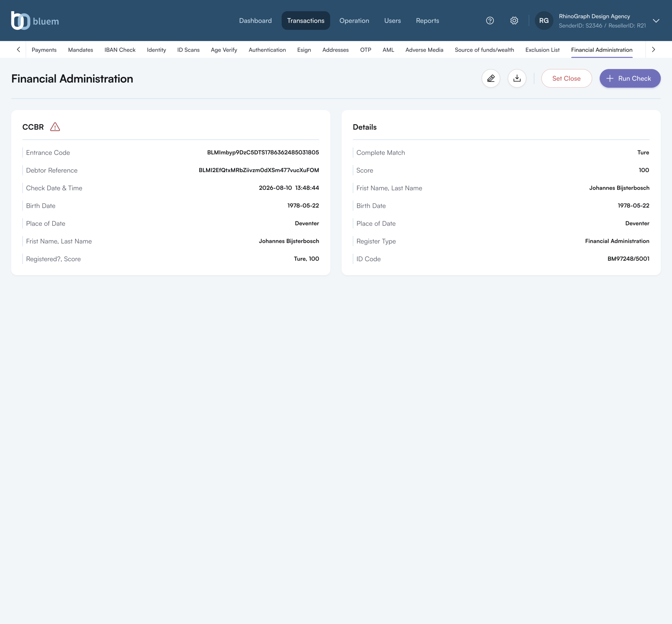Click the Entrance Code value BLMImbyp9DzC5DTS1786362485031805

(x=263, y=152)
